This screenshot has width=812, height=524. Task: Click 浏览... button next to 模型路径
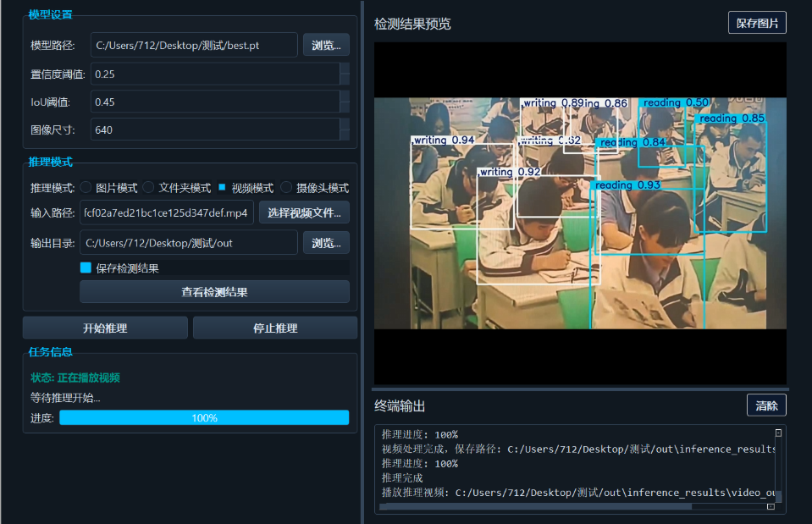coord(326,45)
